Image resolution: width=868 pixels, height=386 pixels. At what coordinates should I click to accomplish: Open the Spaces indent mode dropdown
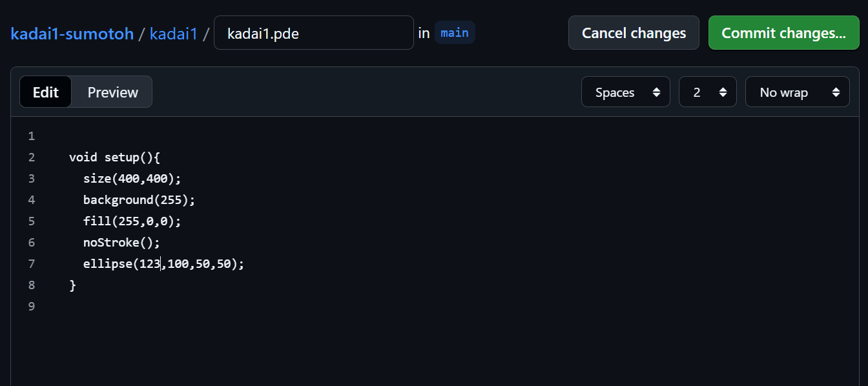click(625, 92)
